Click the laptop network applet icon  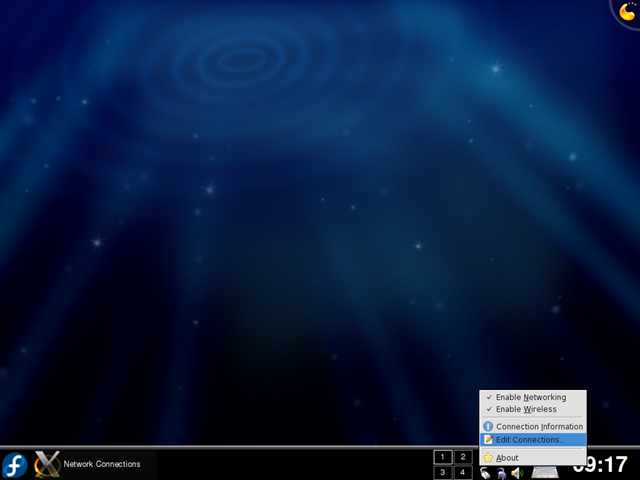[x=545, y=472]
